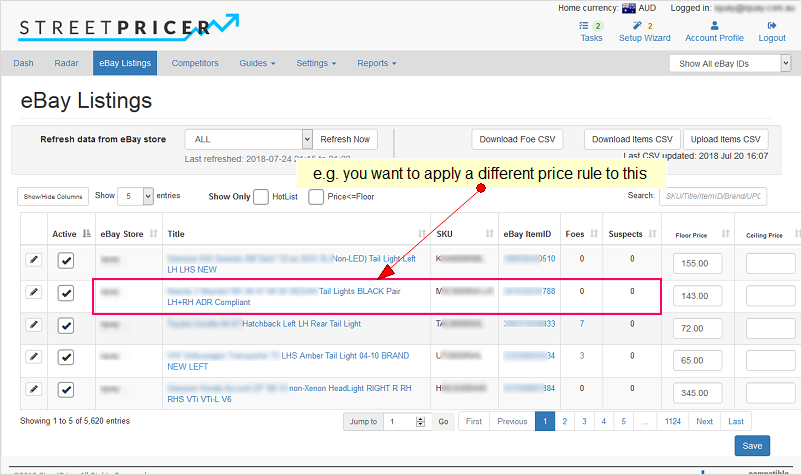Click pencil edit icon for Hatchback listing
The height and width of the screenshot is (475, 802).
34,324
